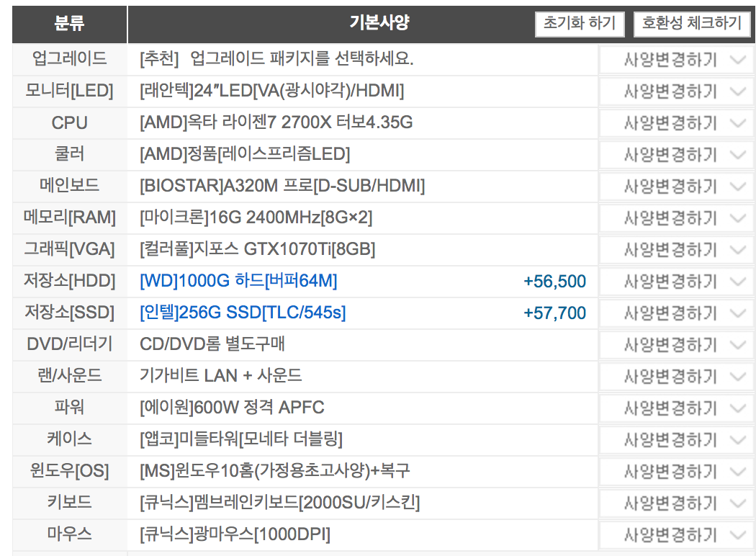Click the [WD]1000G 하드[버퍼64M] link
The width and height of the screenshot is (756, 556).
click(238, 281)
